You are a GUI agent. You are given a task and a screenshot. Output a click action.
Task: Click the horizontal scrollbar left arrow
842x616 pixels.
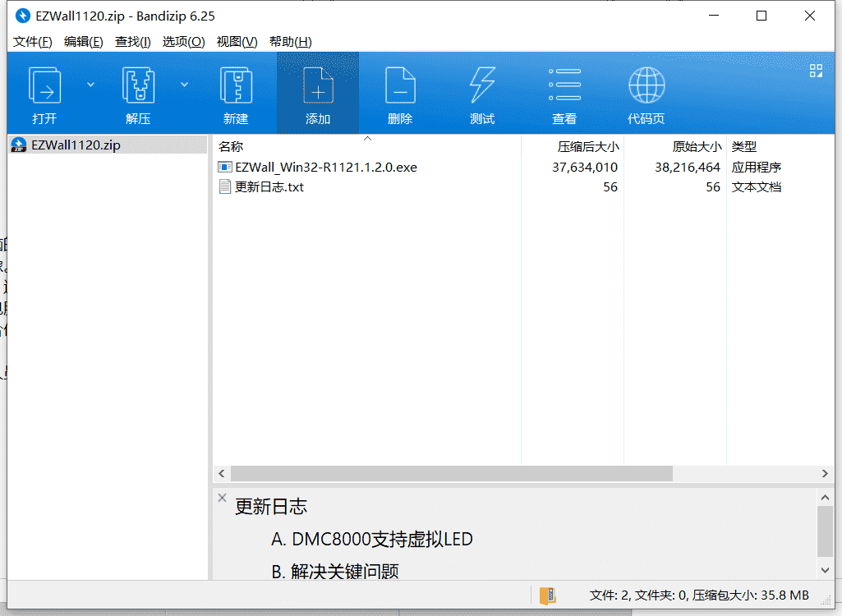(x=222, y=473)
